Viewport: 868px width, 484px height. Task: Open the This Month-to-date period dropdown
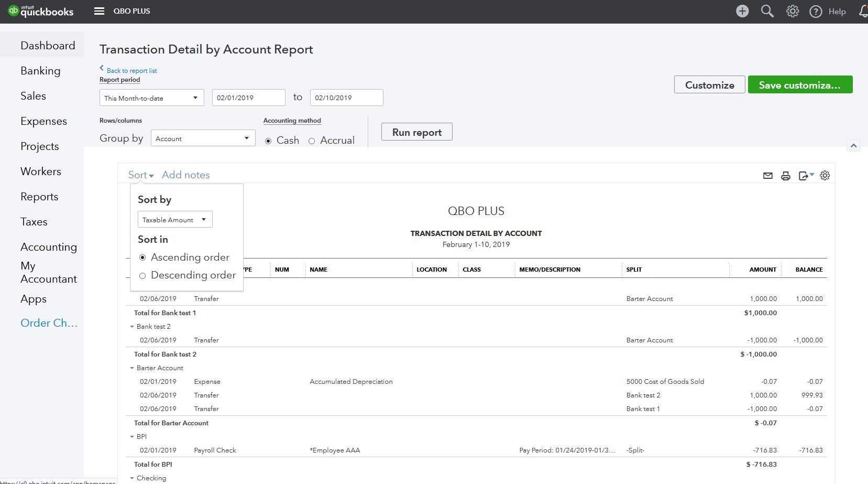(x=151, y=98)
